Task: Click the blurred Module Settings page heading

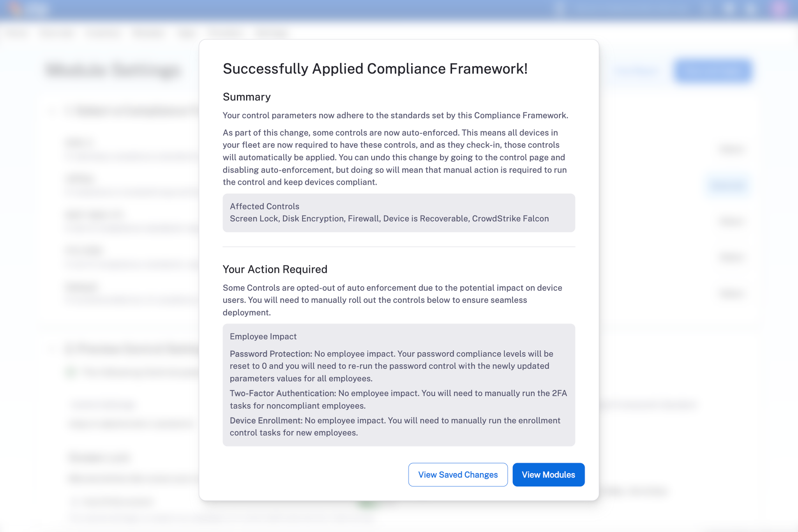Action: 113,71
